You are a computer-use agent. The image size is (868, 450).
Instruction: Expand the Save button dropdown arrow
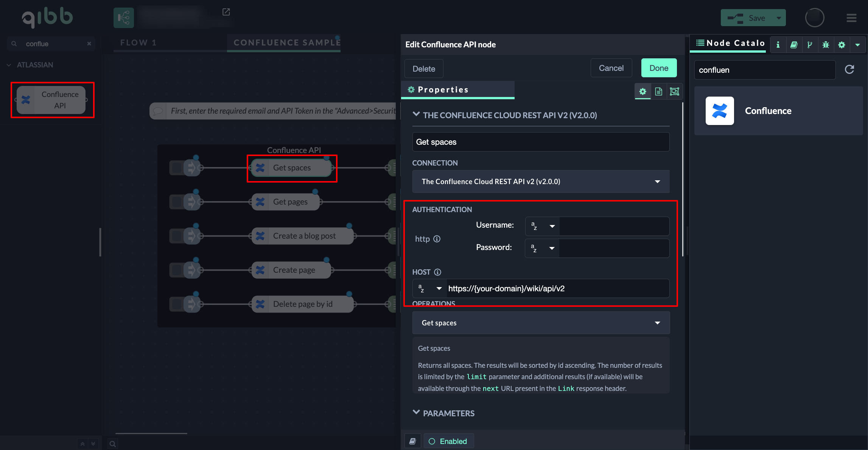coord(779,18)
